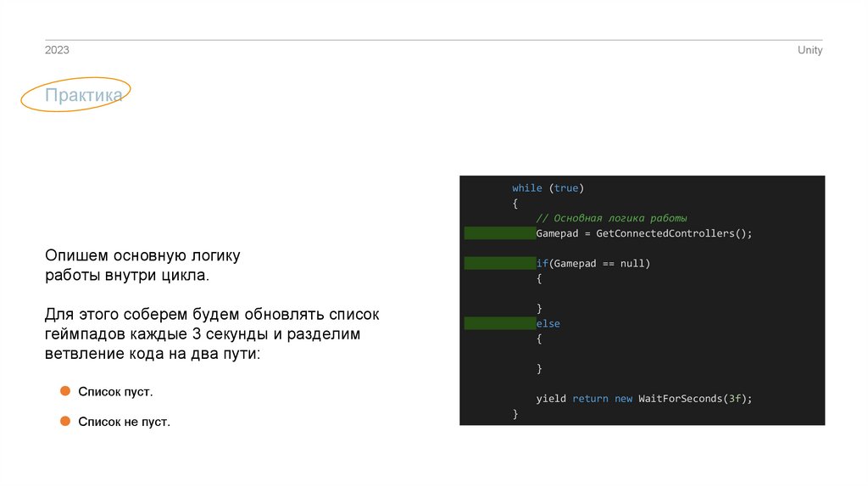The width and height of the screenshot is (868, 487).
Task: Select the "// Основная логика работы" comment
Action: coord(611,218)
